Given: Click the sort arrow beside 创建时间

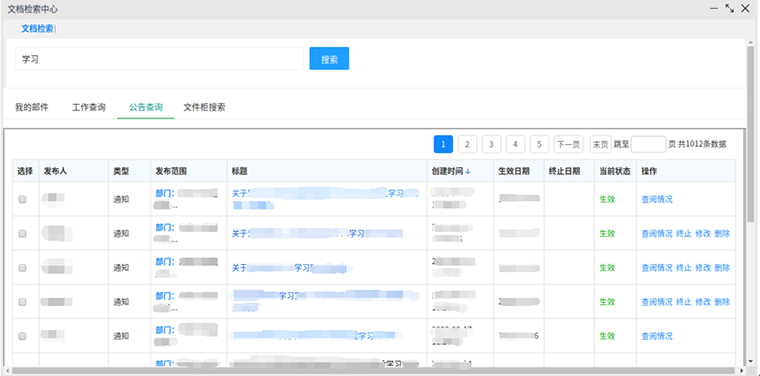Looking at the screenshot, I should click(468, 172).
